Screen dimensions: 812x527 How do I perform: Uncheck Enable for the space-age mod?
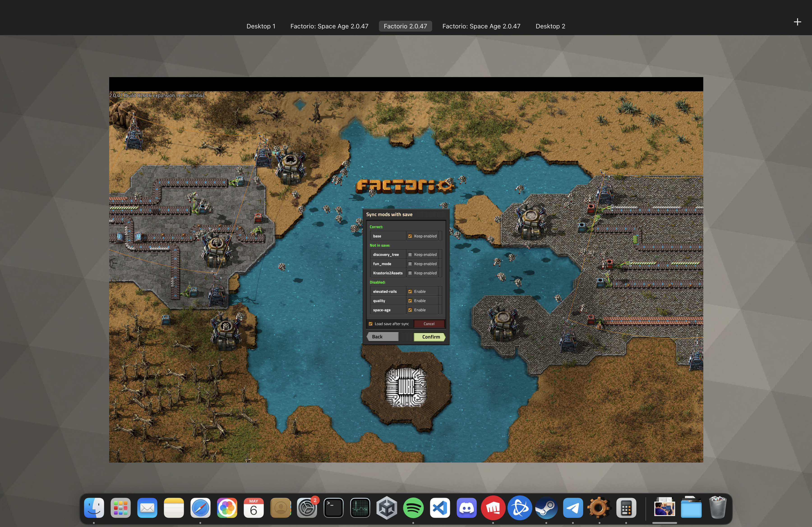pyautogui.click(x=410, y=310)
